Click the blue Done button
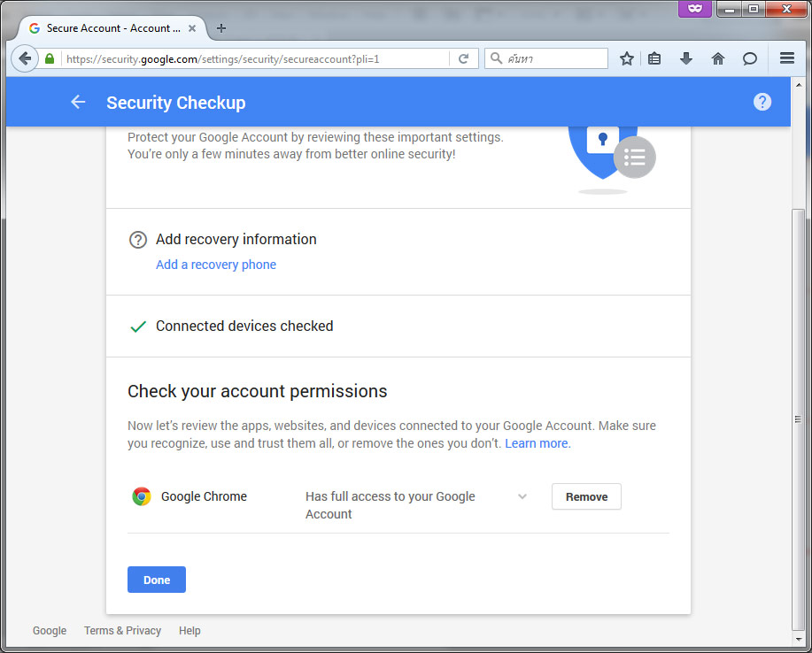 click(x=157, y=580)
